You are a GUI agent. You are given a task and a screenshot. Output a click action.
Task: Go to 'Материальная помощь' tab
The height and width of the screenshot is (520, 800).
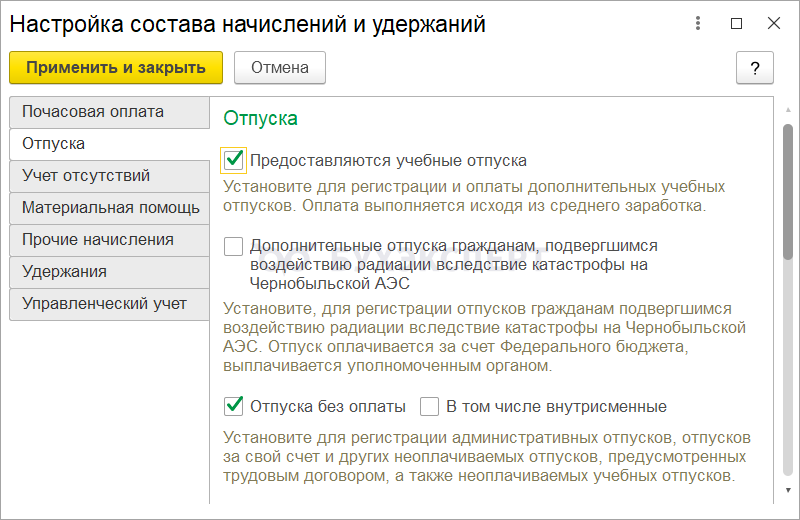pos(108,208)
